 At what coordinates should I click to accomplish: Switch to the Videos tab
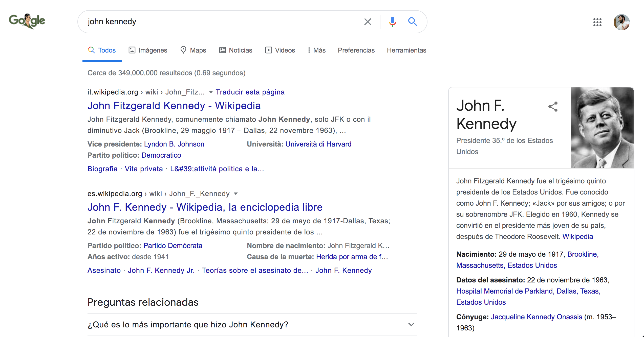click(x=280, y=50)
